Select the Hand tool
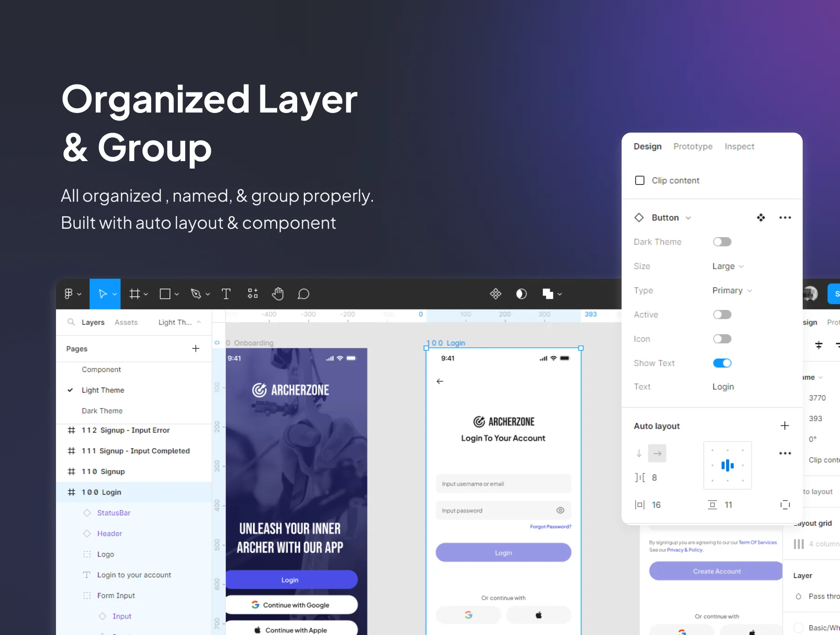This screenshot has height=635, width=840. [x=278, y=294]
